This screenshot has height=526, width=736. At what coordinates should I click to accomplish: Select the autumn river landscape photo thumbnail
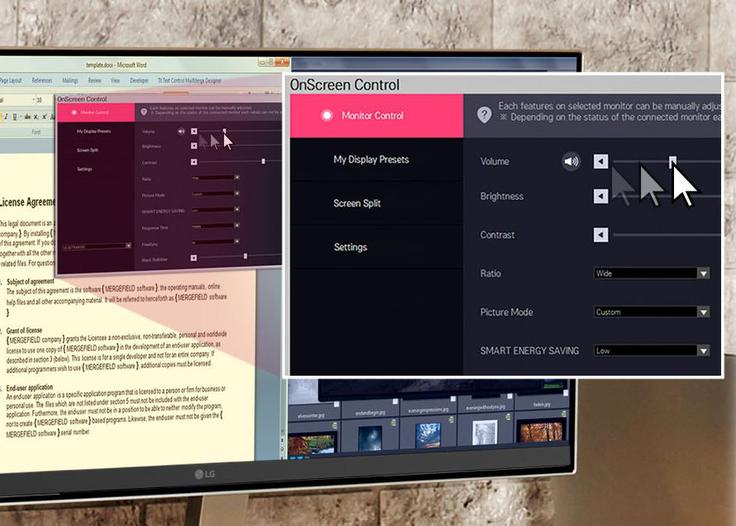[311, 443]
